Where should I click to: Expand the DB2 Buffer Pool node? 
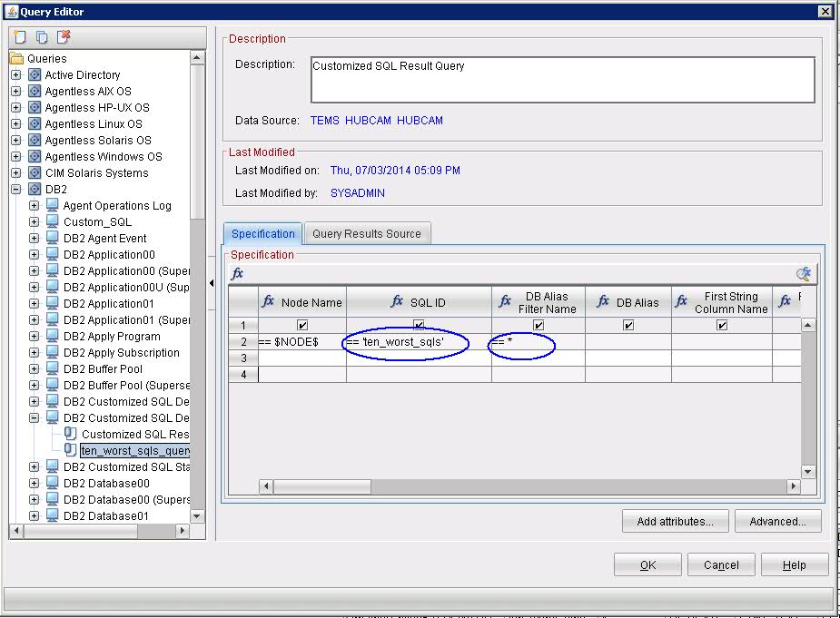(34, 369)
